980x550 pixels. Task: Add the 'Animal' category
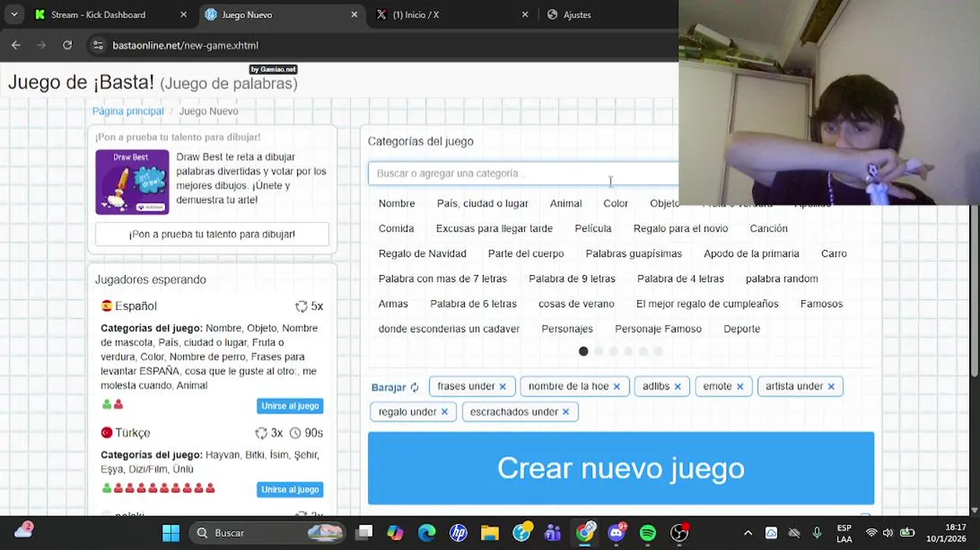coord(566,203)
